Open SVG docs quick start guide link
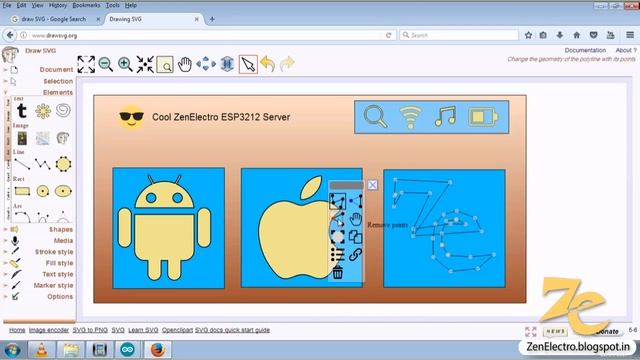 [x=232, y=330]
